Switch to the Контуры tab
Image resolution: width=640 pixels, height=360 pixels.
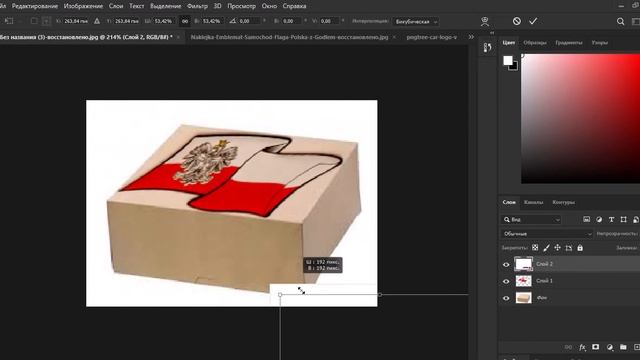pyautogui.click(x=563, y=202)
